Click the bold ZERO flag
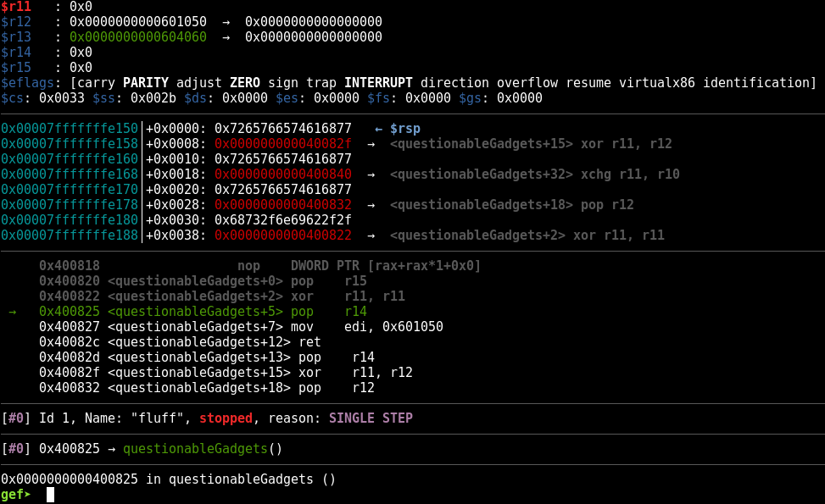This screenshot has width=825, height=504. (245, 82)
